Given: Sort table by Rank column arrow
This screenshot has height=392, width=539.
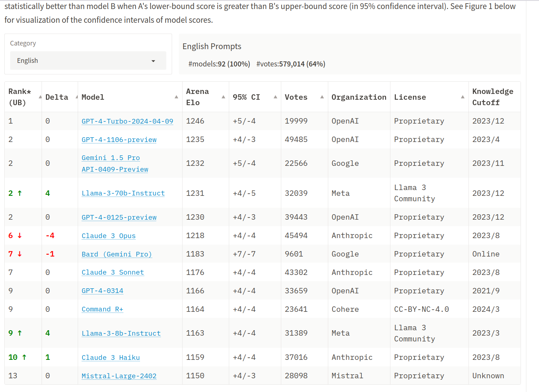Looking at the screenshot, I should point(40,97).
